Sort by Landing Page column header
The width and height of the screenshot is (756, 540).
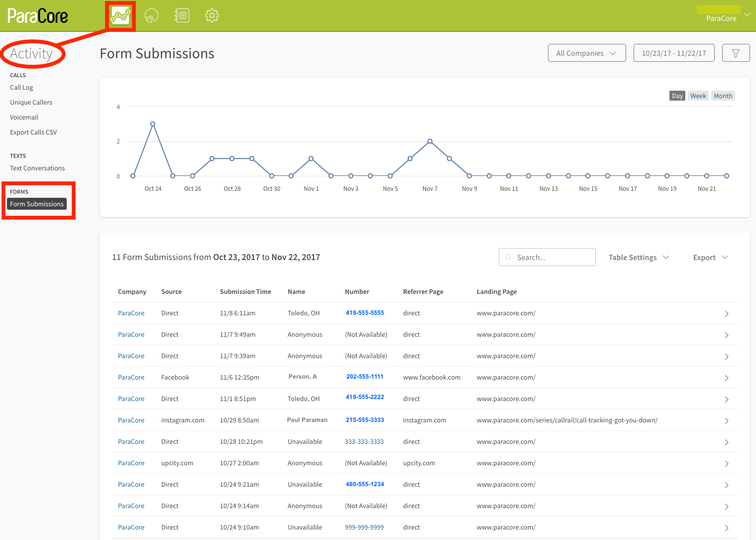[497, 291]
